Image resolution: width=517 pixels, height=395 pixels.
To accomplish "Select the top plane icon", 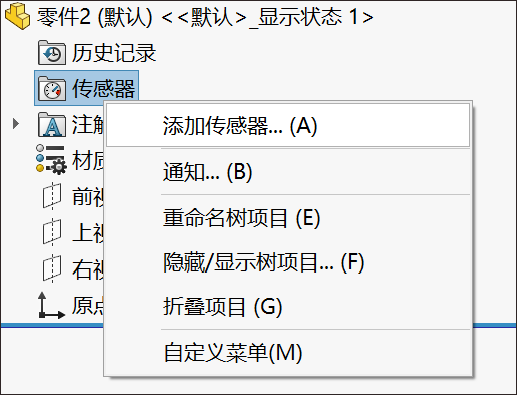I will (x=52, y=233).
